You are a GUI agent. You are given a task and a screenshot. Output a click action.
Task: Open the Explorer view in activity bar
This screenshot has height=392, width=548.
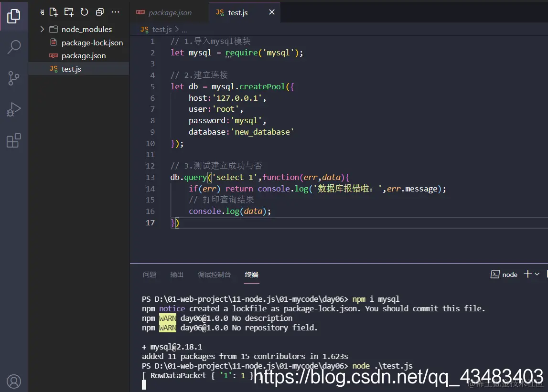click(x=14, y=16)
